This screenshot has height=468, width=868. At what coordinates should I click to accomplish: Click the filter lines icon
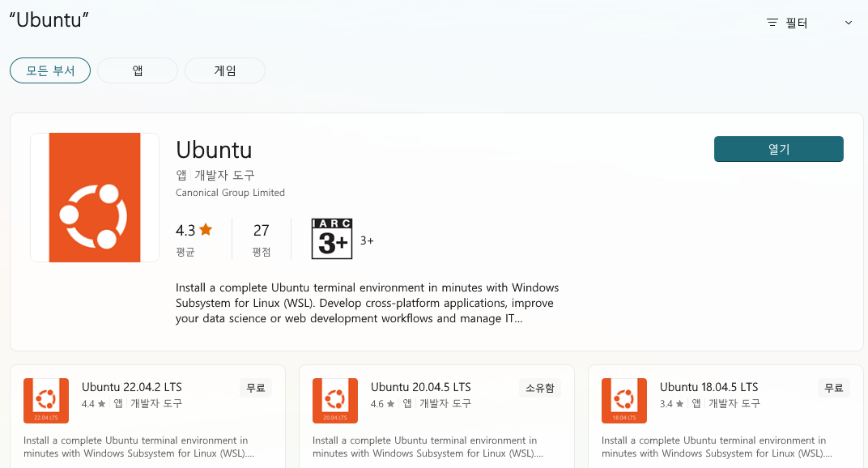(x=772, y=23)
